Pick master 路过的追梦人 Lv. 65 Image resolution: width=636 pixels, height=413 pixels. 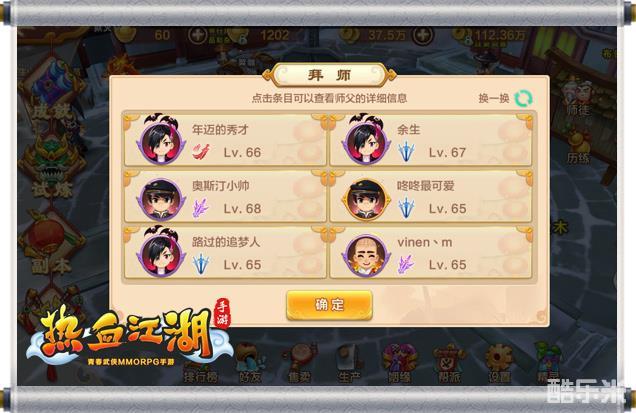coord(225,252)
